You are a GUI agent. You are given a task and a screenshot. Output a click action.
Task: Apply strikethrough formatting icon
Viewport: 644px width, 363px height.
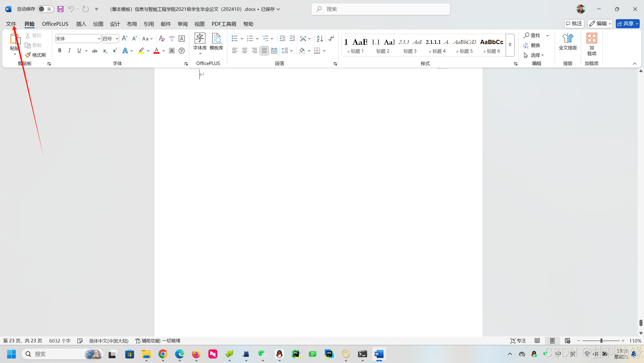coord(94,51)
